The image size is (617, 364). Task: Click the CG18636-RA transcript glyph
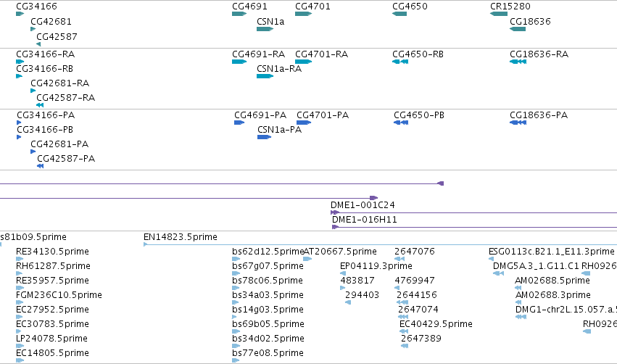pyautogui.click(x=518, y=62)
